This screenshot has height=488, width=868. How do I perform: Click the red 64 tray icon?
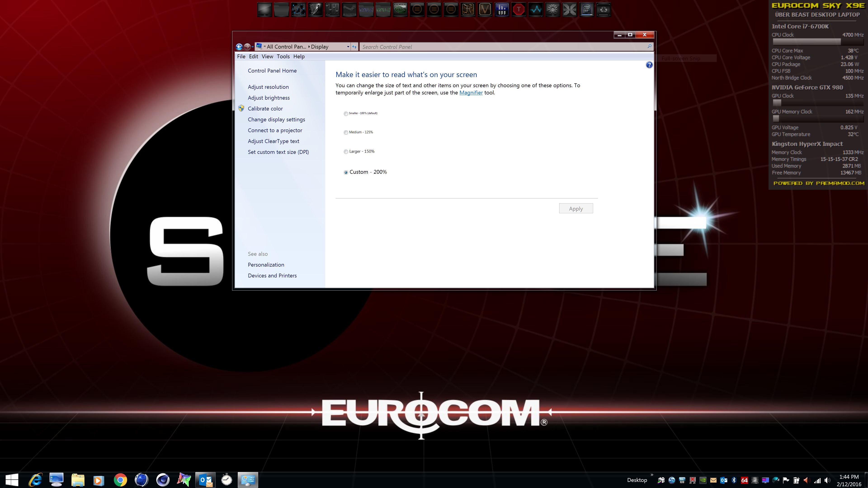(744, 480)
